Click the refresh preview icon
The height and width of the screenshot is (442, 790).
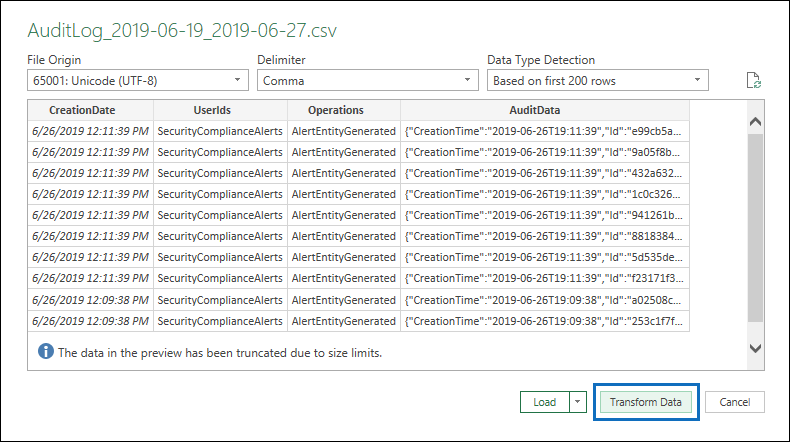pyautogui.click(x=755, y=81)
